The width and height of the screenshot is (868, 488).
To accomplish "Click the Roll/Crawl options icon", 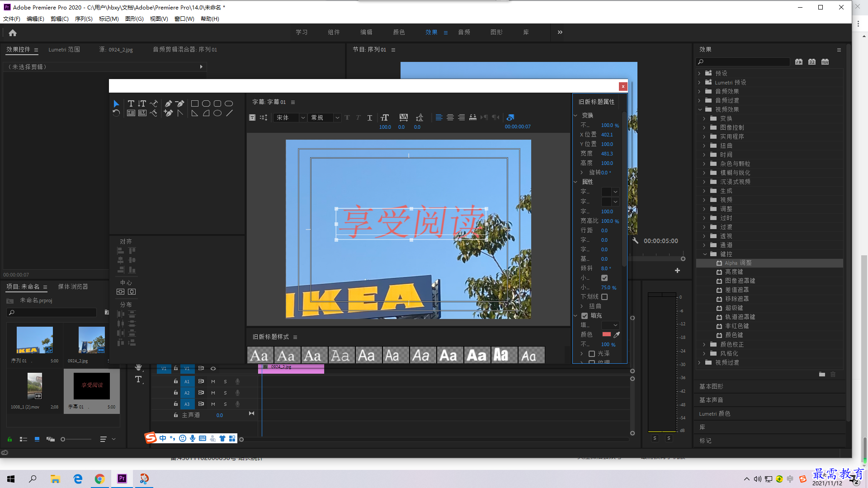I will (x=252, y=117).
